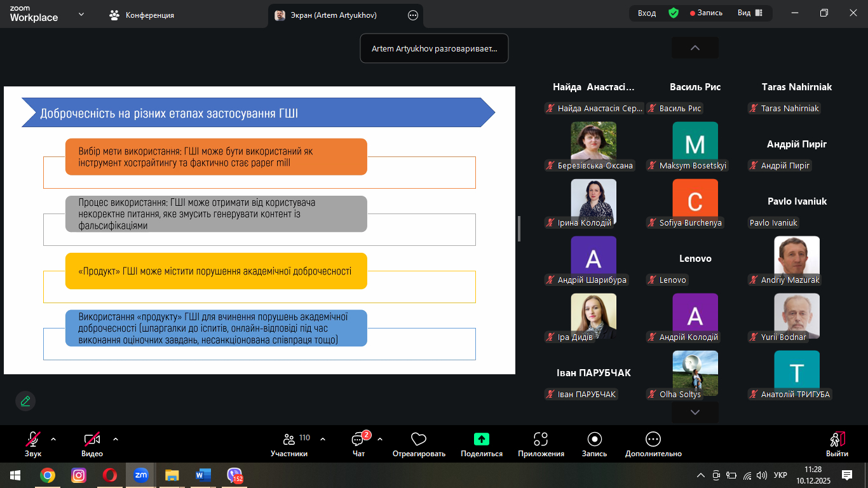Switch to the Конференция tab

click(142, 15)
